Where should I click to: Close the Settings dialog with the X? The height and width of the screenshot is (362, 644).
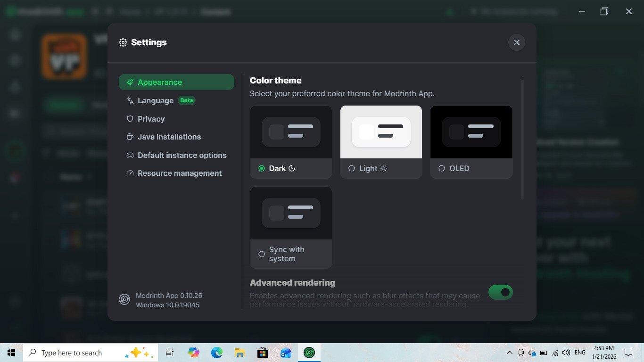[x=516, y=42]
